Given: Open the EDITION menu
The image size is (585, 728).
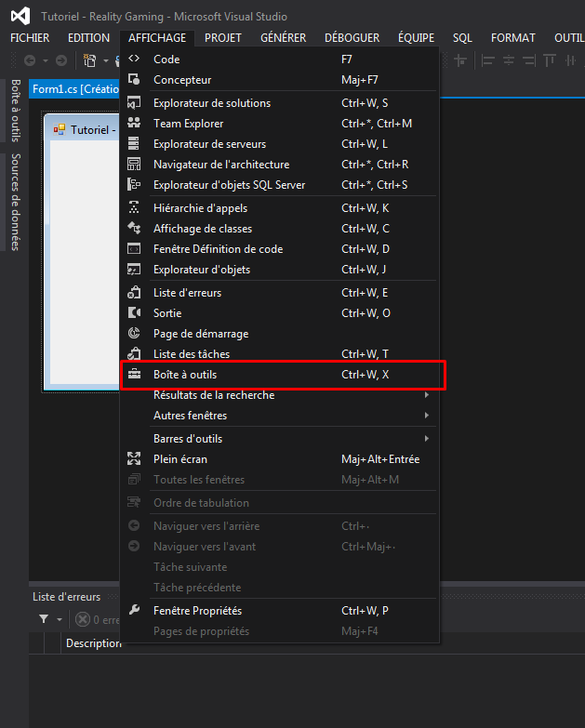Looking at the screenshot, I should [x=88, y=37].
